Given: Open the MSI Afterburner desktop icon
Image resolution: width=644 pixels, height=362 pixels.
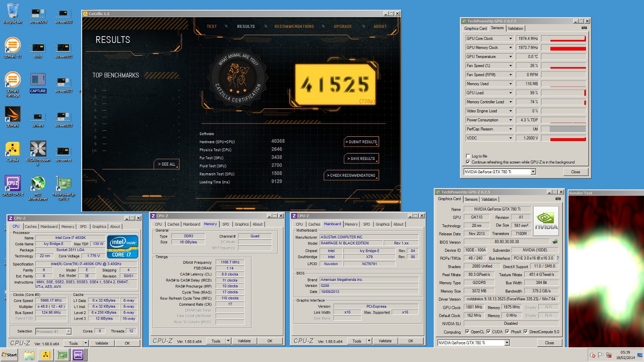Looking at the screenshot, I should (x=38, y=188).
